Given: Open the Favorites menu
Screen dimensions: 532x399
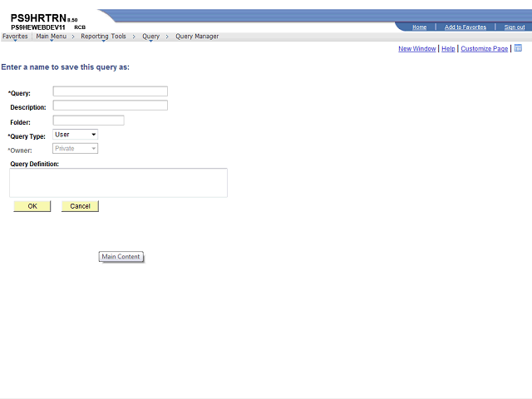Looking at the screenshot, I should point(15,37).
